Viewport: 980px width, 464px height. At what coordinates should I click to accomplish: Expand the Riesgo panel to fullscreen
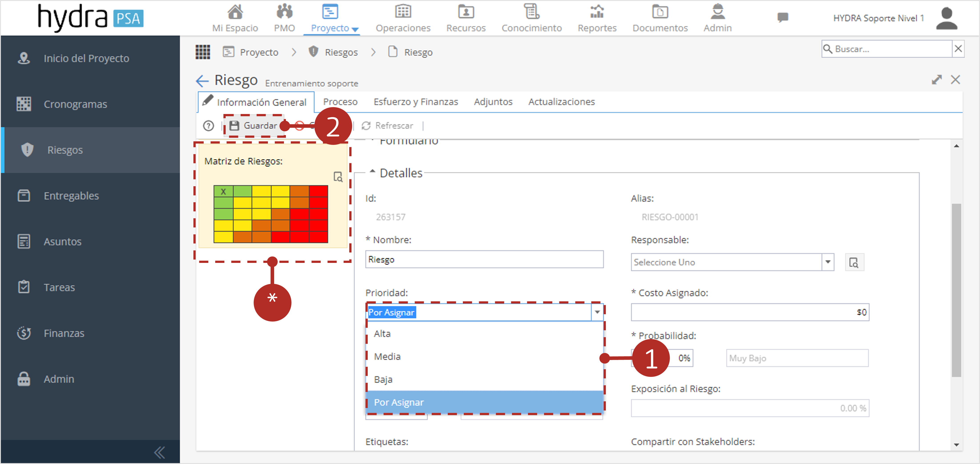point(936,80)
